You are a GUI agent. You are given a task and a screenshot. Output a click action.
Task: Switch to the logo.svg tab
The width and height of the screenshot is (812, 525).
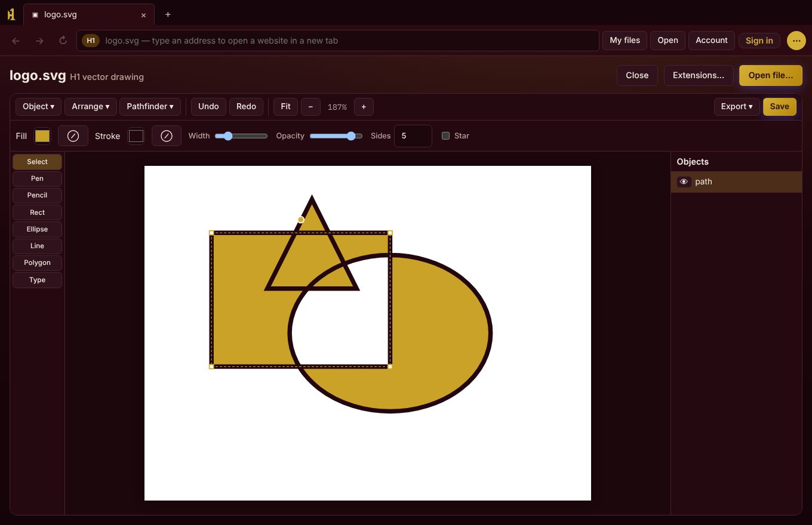89,14
